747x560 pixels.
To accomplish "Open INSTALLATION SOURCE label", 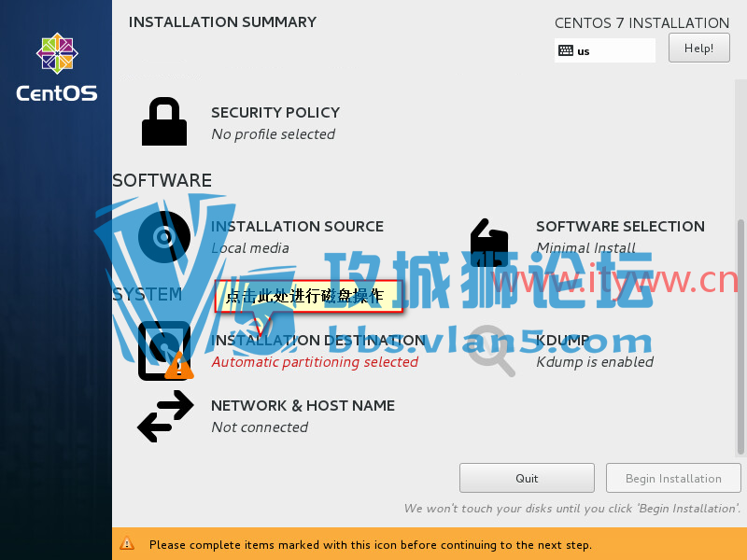I will (297, 226).
